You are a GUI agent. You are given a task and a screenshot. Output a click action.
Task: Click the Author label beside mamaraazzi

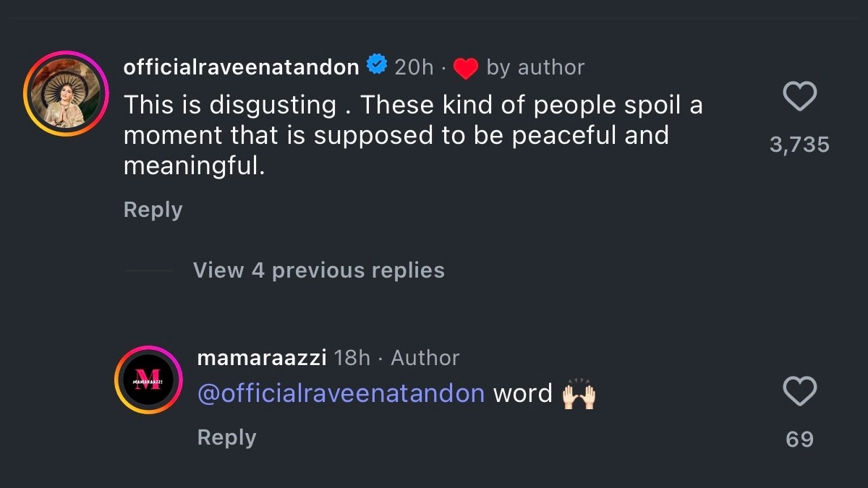pos(425,357)
